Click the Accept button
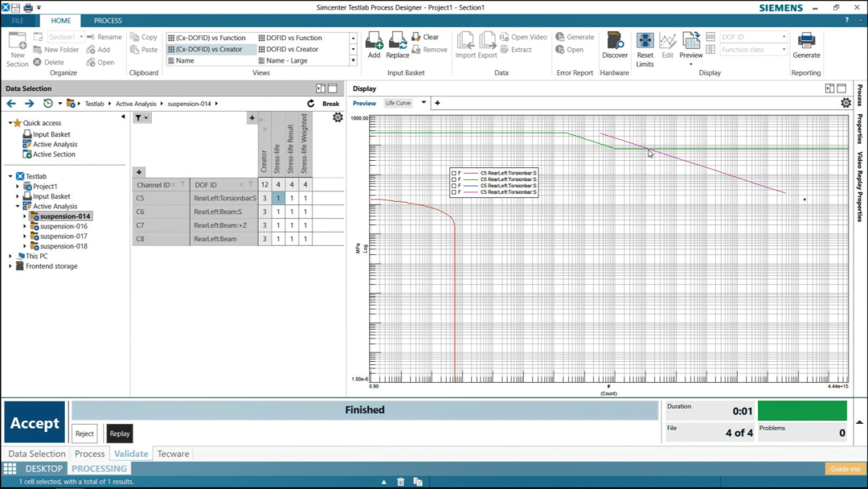The width and height of the screenshot is (868, 489). pos(35,423)
